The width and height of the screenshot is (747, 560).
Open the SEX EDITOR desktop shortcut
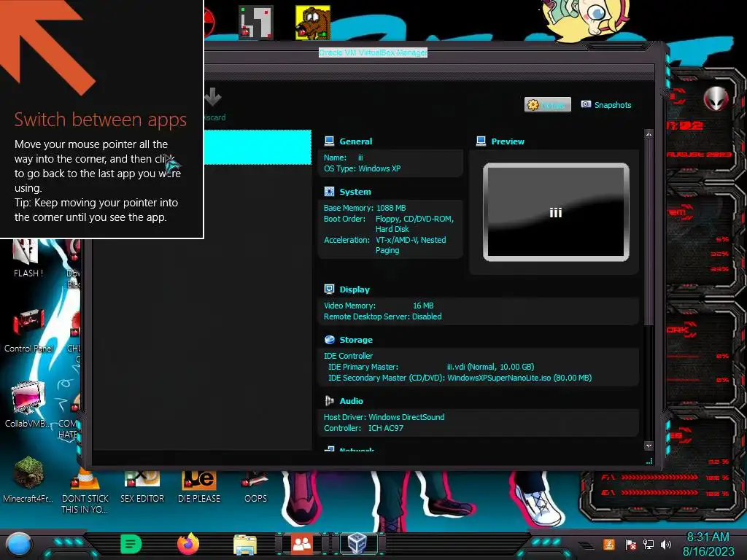(142, 486)
